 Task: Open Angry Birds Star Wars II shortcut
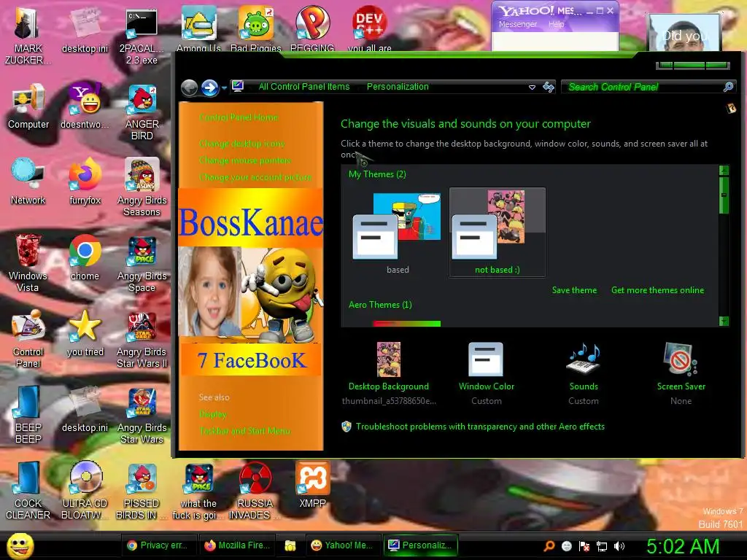click(x=142, y=339)
